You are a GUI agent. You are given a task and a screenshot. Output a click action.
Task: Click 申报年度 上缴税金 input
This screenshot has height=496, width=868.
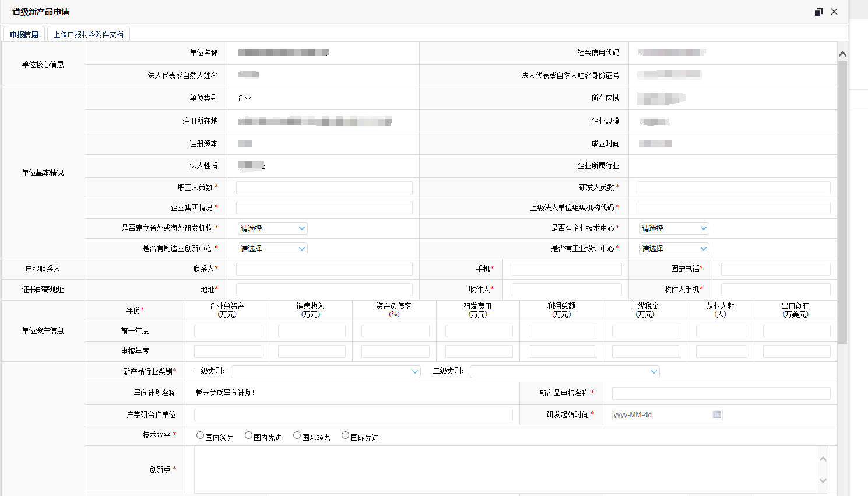646,351
